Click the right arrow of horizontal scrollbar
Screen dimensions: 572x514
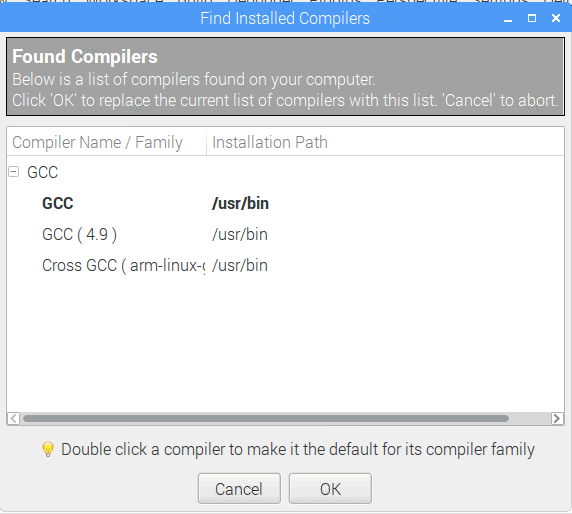(557, 418)
